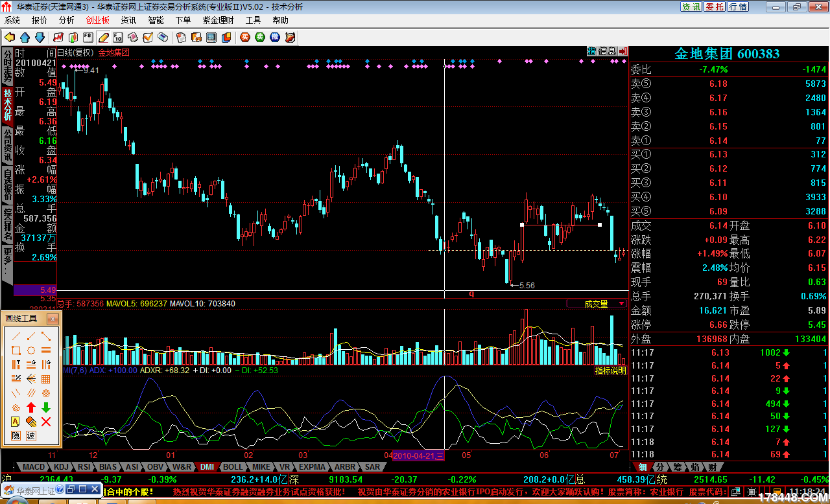Click the F8 toolbar icon
Image resolution: width=830 pixels, height=504 pixels.
tap(88, 37)
